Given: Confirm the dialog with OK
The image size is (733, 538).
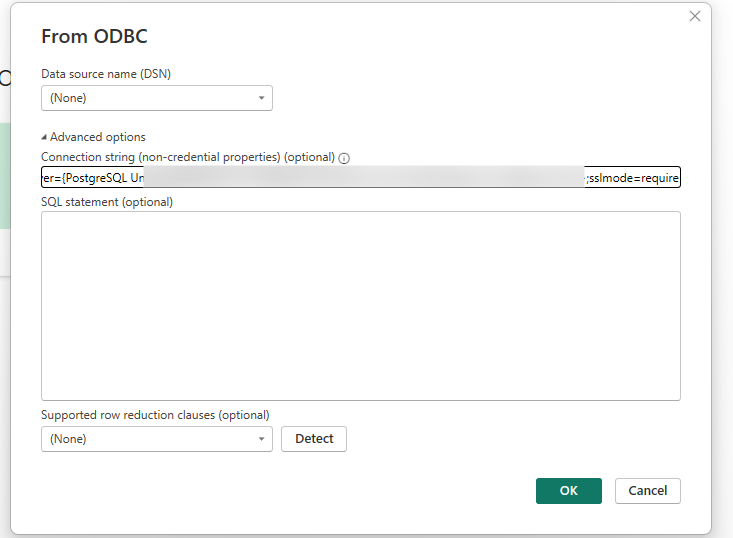Looking at the screenshot, I should [x=568, y=491].
